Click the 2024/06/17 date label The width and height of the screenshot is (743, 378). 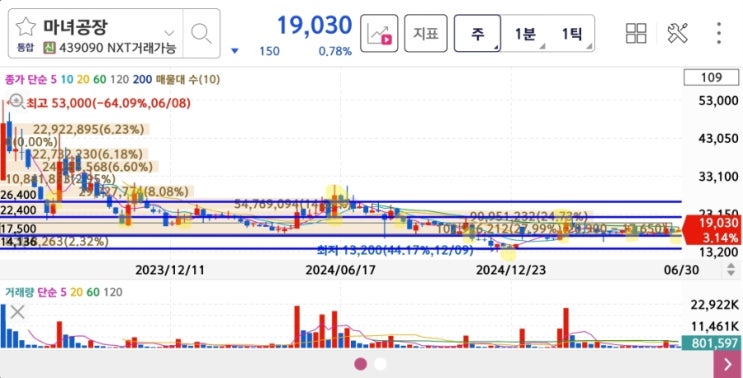pos(340,270)
